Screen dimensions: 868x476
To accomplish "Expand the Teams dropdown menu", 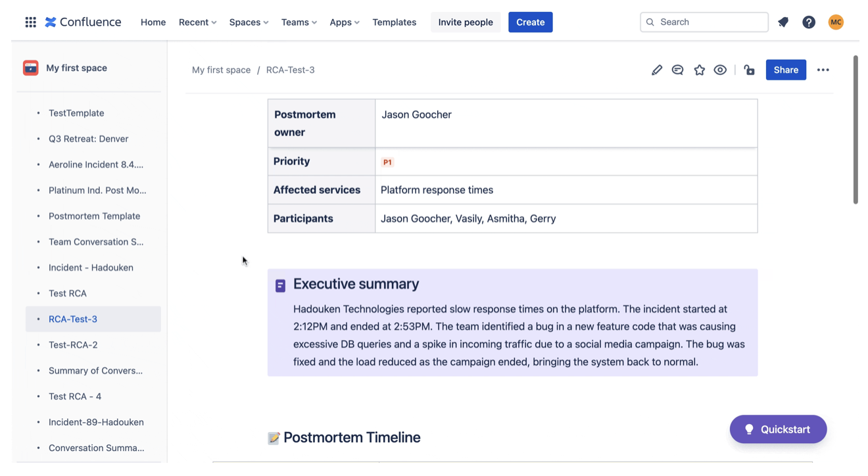I will (x=299, y=22).
